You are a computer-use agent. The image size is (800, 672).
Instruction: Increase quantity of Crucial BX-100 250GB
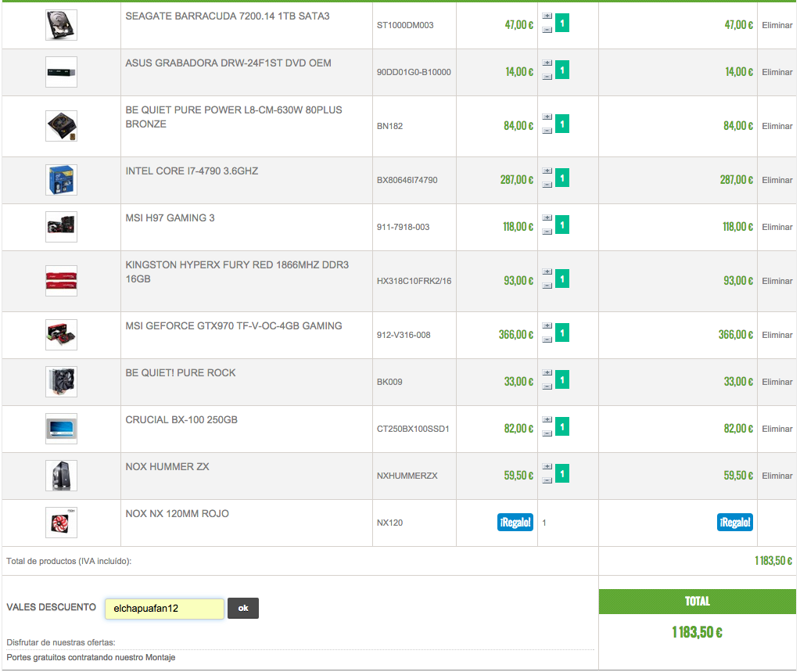click(x=547, y=420)
